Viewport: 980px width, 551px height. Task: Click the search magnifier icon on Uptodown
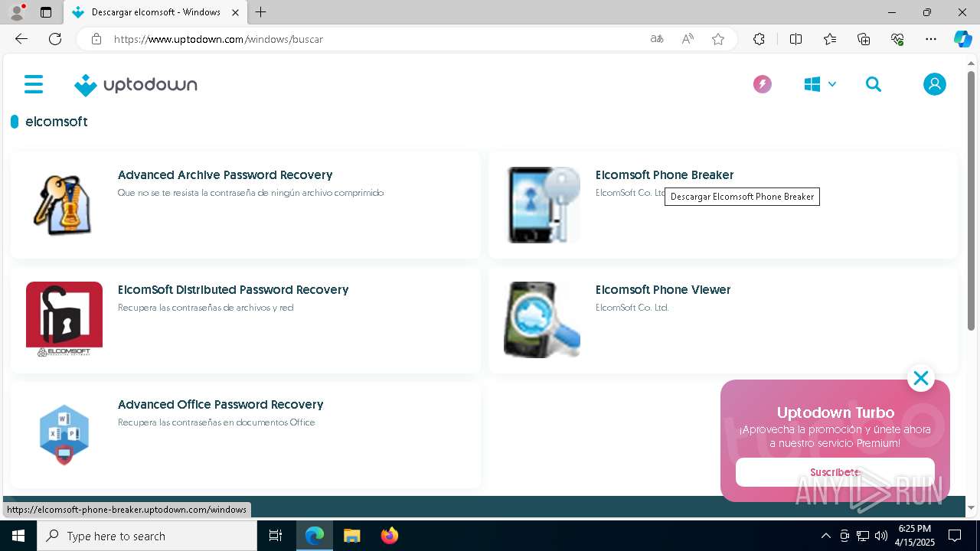[x=874, y=84]
